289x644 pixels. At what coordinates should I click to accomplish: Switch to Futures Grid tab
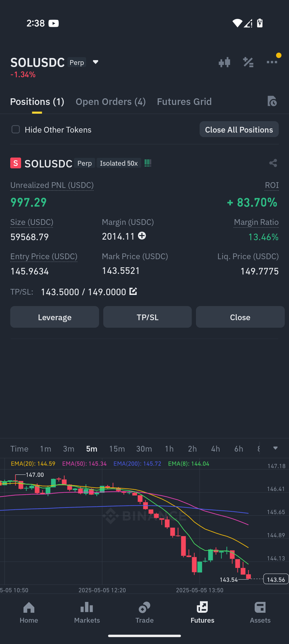pos(184,102)
